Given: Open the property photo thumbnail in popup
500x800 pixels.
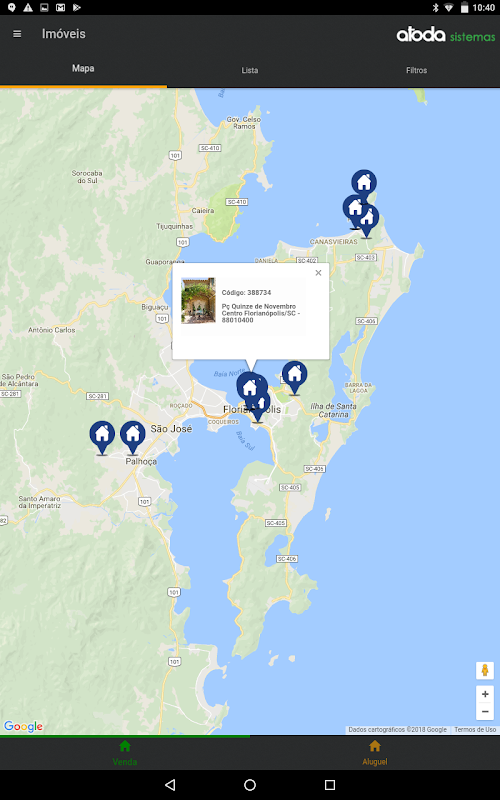Looking at the screenshot, I should (x=198, y=301).
